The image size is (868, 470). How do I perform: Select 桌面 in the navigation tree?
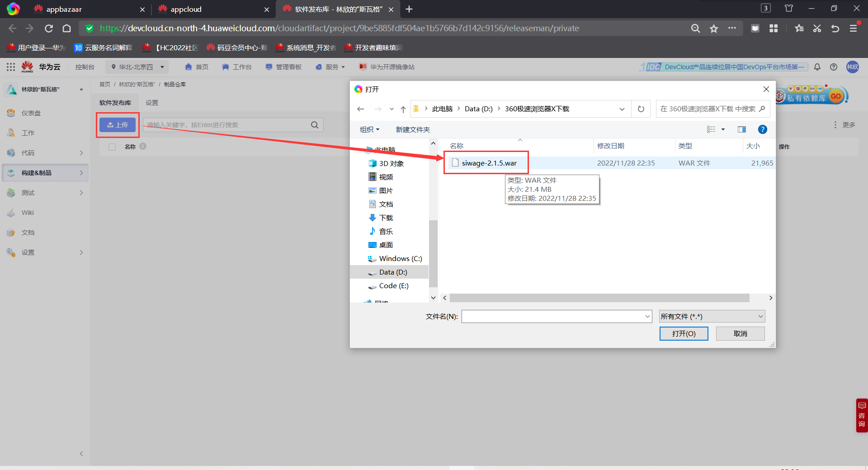point(381,245)
